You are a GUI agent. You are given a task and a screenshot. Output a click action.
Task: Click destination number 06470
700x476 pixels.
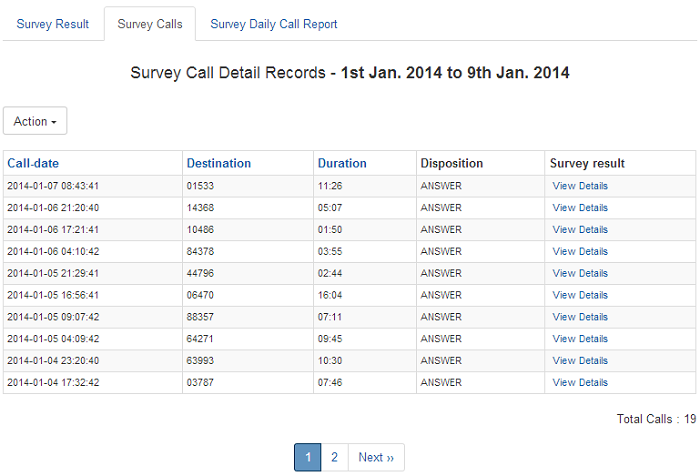tap(200, 296)
